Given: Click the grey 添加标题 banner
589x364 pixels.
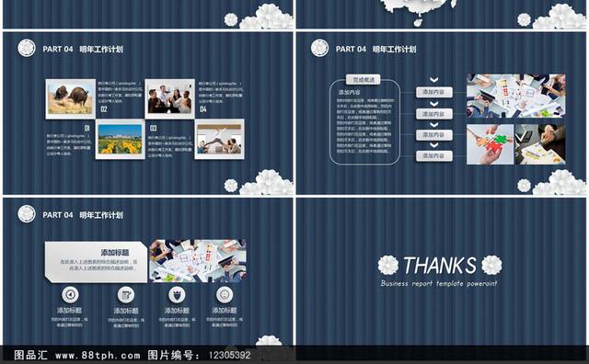Looking at the screenshot, I should 96,262.
